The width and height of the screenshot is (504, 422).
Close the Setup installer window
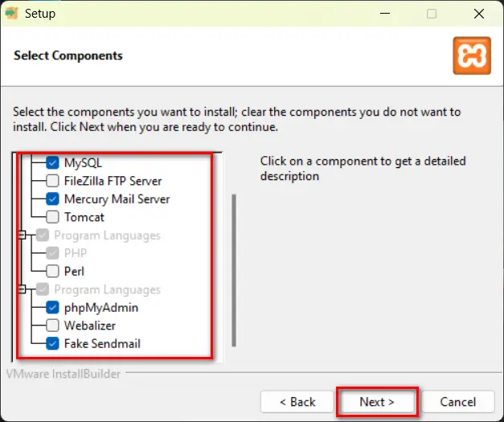tap(477, 14)
